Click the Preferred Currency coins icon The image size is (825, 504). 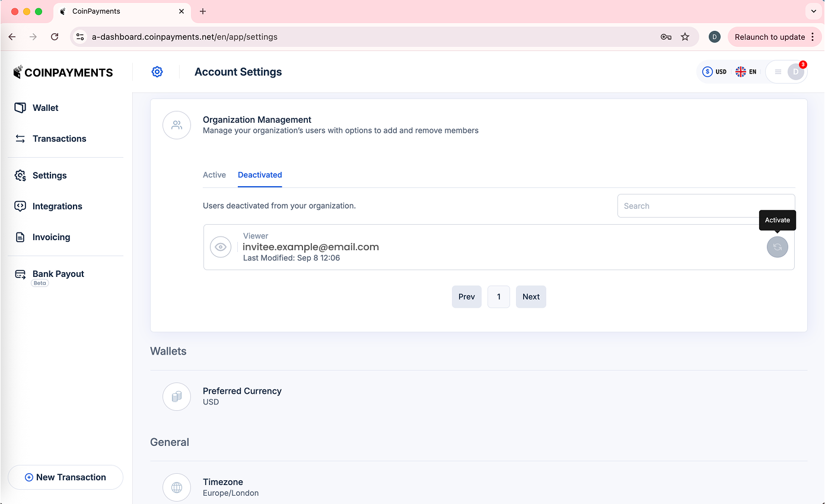point(177,397)
